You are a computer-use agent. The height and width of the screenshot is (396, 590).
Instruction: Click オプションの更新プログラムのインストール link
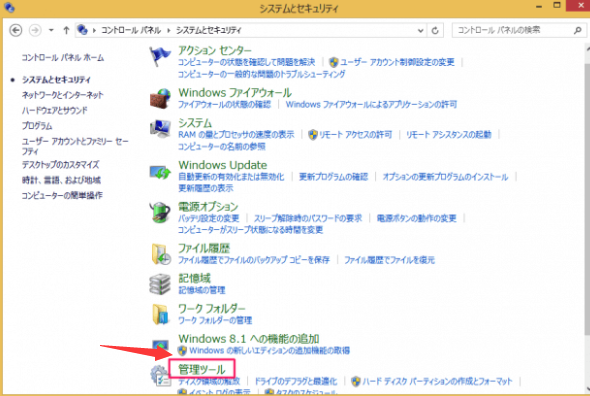[x=446, y=177]
